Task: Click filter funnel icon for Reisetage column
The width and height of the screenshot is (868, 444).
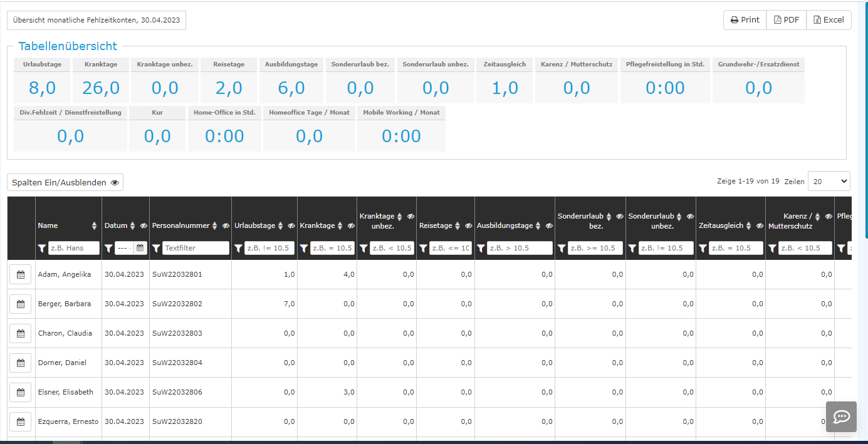Action: (423, 249)
